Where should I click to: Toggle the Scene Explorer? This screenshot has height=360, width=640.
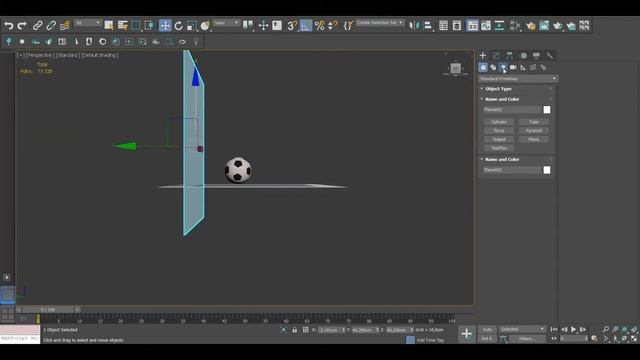coord(443,26)
